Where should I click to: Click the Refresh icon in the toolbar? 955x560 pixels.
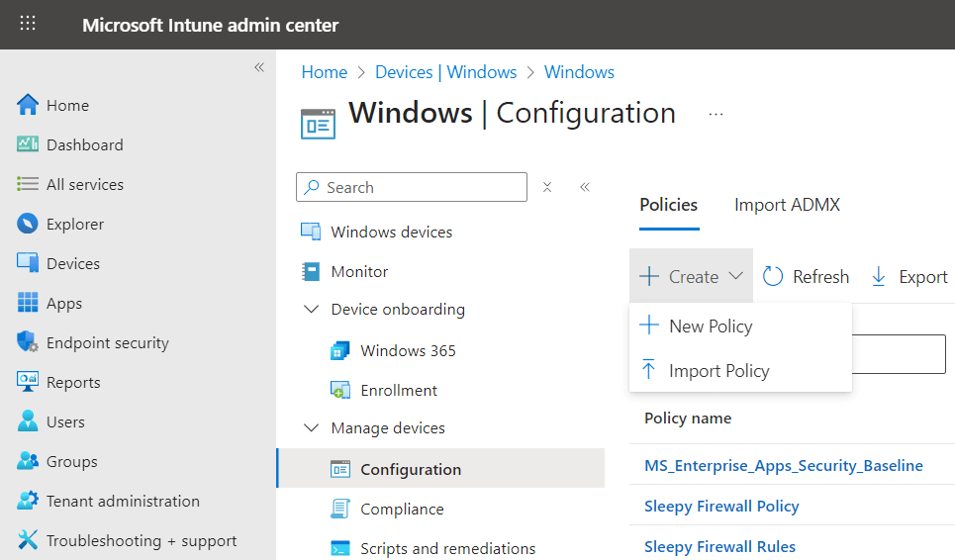(x=773, y=277)
